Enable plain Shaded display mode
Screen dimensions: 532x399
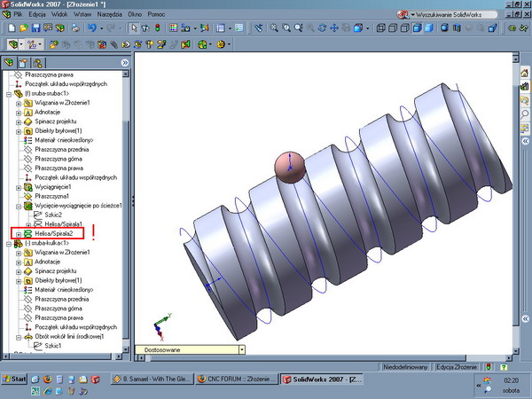(429, 27)
